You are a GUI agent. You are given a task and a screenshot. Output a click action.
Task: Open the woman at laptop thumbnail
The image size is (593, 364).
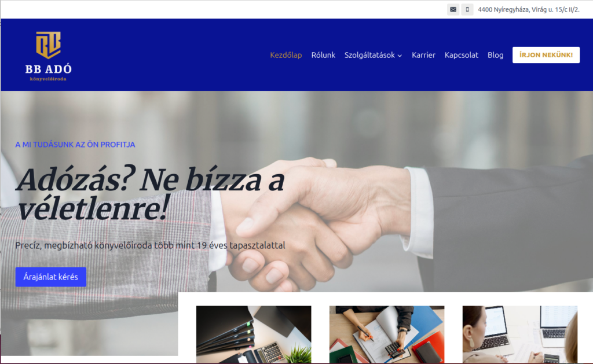coord(520,334)
